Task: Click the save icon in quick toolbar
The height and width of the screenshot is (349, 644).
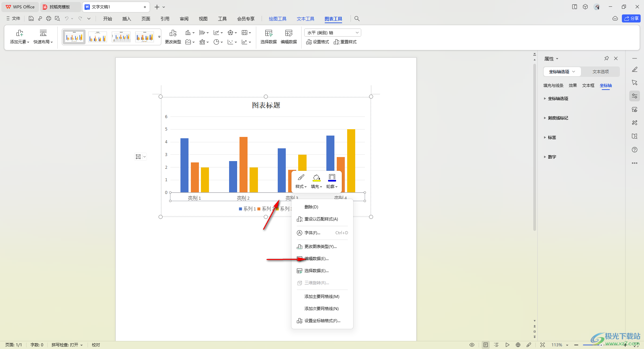Action: pyautogui.click(x=31, y=19)
